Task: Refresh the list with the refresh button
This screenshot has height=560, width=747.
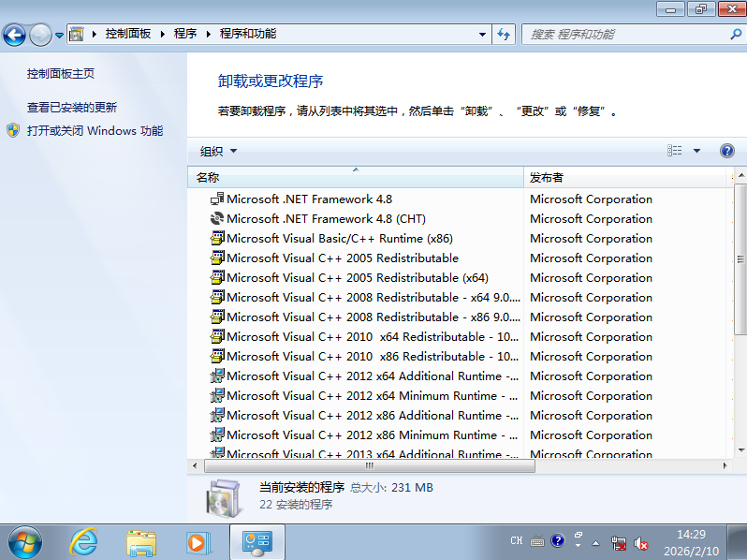Action: click(x=504, y=35)
